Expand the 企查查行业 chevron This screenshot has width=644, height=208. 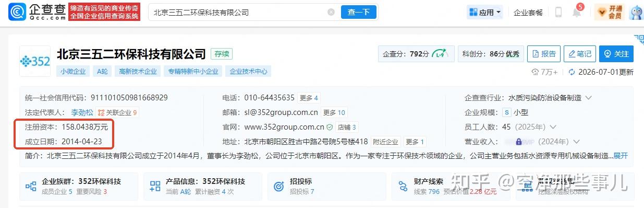tap(589, 98)
